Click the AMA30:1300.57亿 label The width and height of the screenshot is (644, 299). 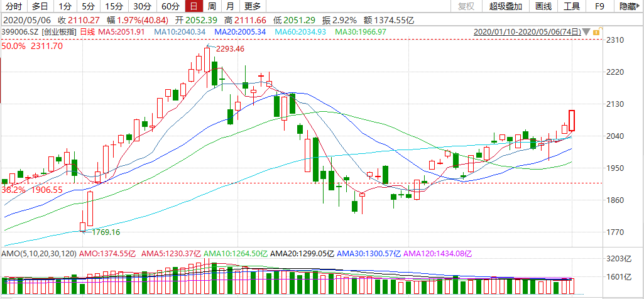(369, 254)
